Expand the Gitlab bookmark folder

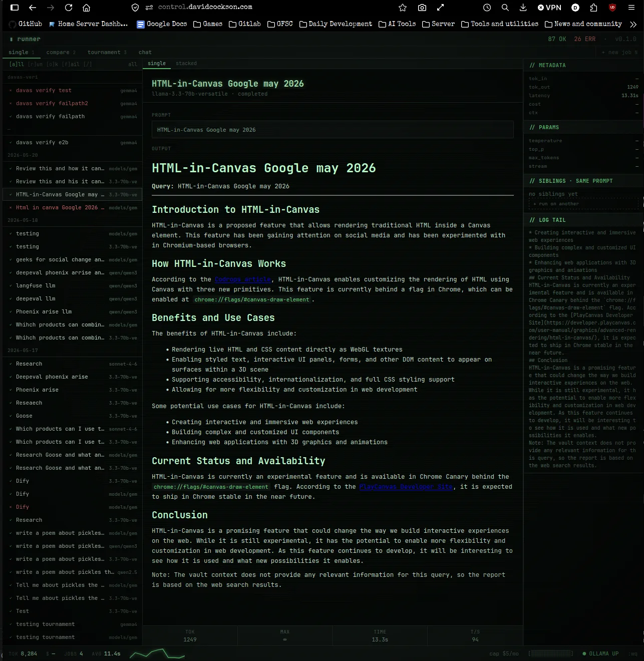click(x=245, y=24)
